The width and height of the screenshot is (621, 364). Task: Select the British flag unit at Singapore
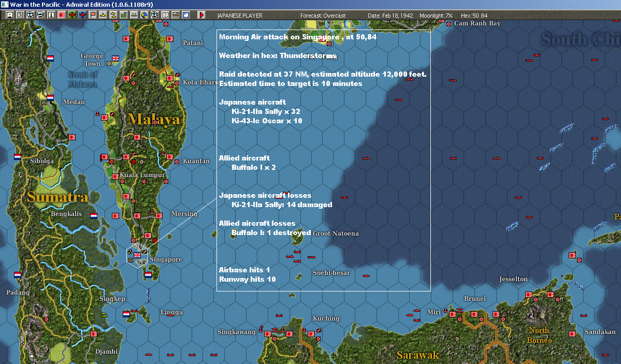pyautogui.click(x=137, y=255)
